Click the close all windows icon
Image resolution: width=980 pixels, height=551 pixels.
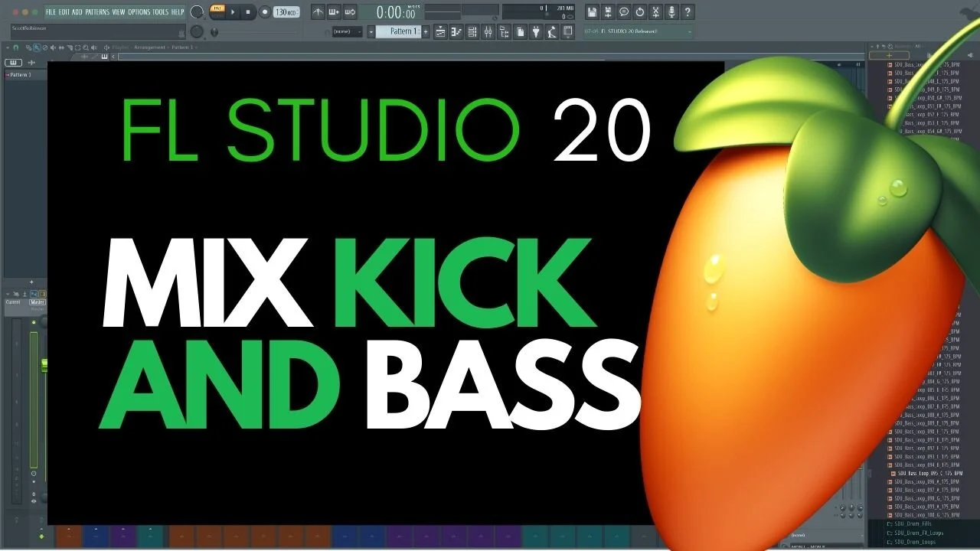tap(567, 31)
